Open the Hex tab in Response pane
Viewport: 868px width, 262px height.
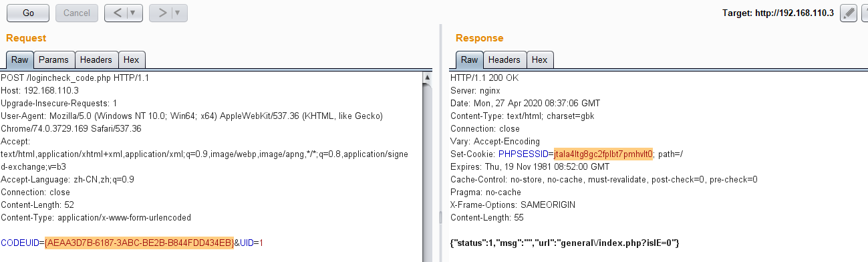pos(540,60)
